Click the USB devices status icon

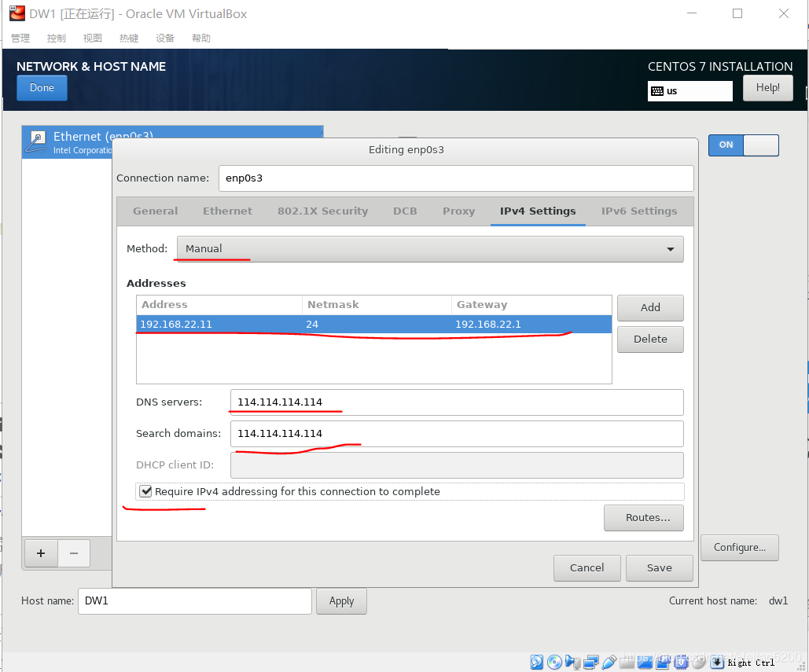pos(609,662)
